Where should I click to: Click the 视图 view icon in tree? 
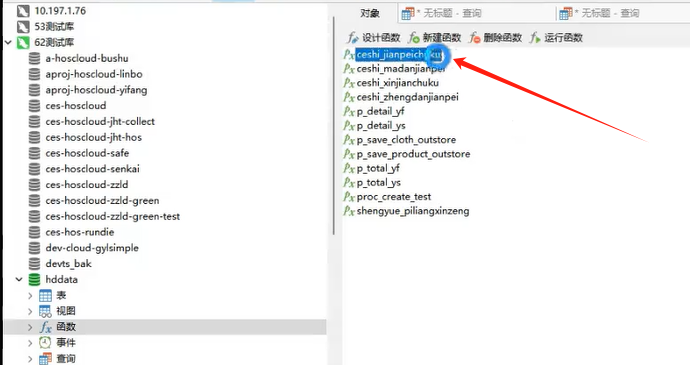click(x=45, y=311)
